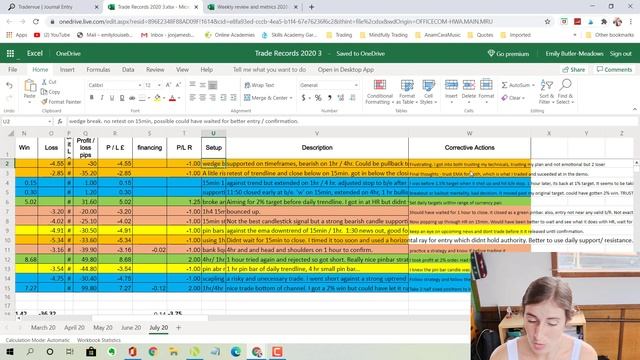640x360 pixels.
Task: Open Microsoft Store from taskbar
Action: click(x=91, y=351)
